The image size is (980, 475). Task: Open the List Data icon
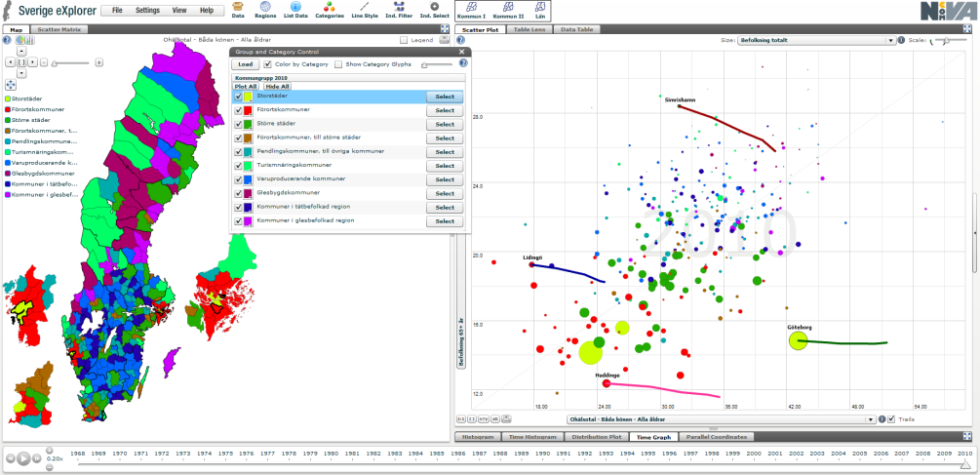point(295,10)
